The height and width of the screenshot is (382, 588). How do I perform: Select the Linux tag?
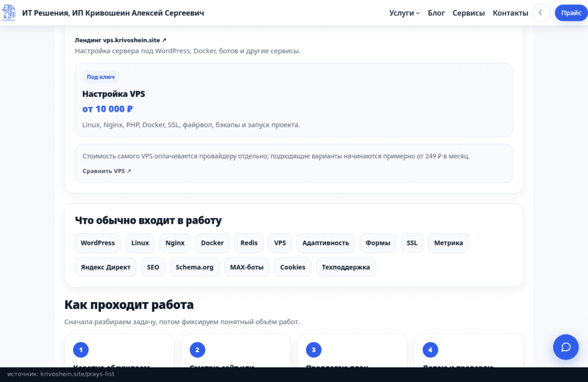pos(140,243)
